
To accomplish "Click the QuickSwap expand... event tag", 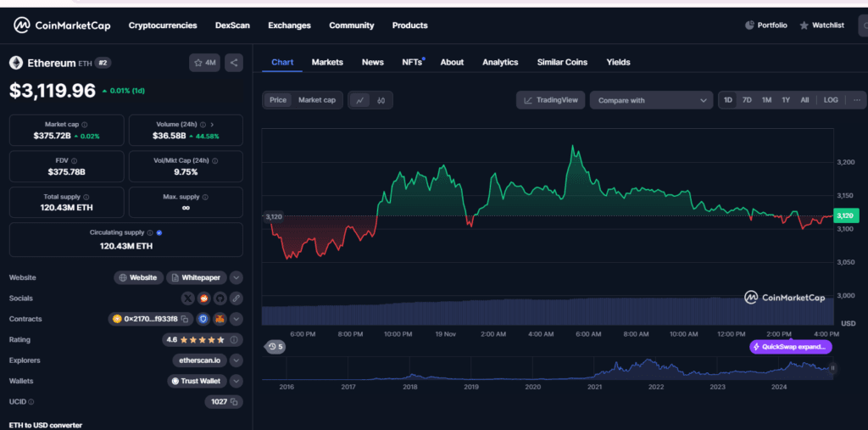I will tap(791, 347).
